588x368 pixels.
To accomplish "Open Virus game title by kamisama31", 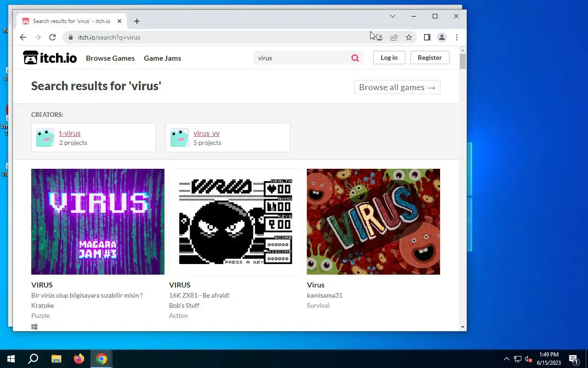I will tap(316, 285).
